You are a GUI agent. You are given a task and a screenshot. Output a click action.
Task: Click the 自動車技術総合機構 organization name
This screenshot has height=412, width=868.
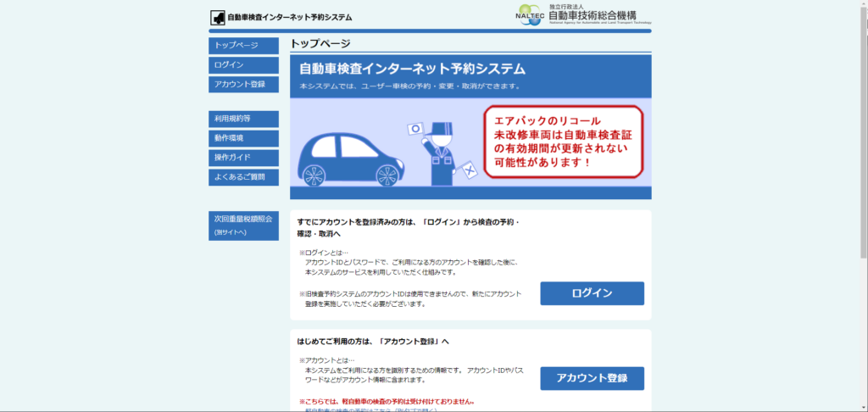(x=600, y=14)
